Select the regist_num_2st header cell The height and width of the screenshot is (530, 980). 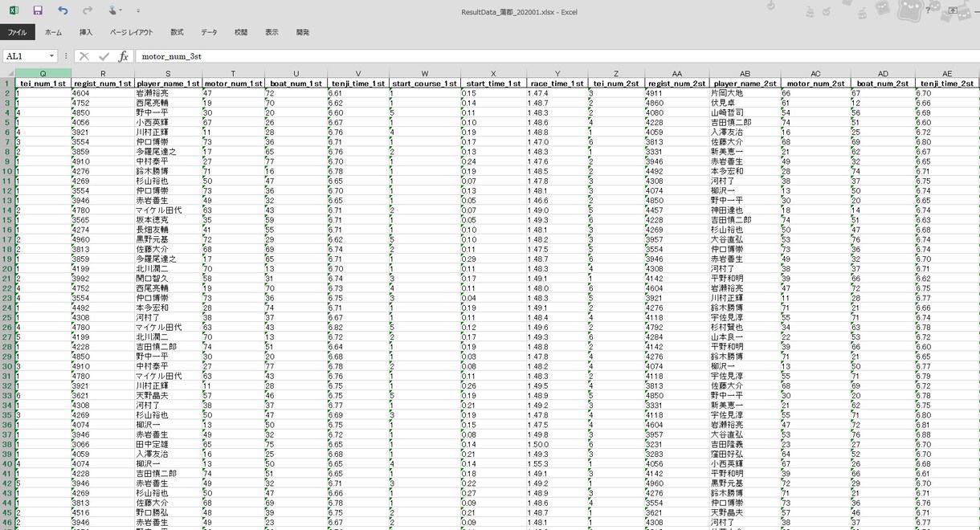tap(676, 84)
